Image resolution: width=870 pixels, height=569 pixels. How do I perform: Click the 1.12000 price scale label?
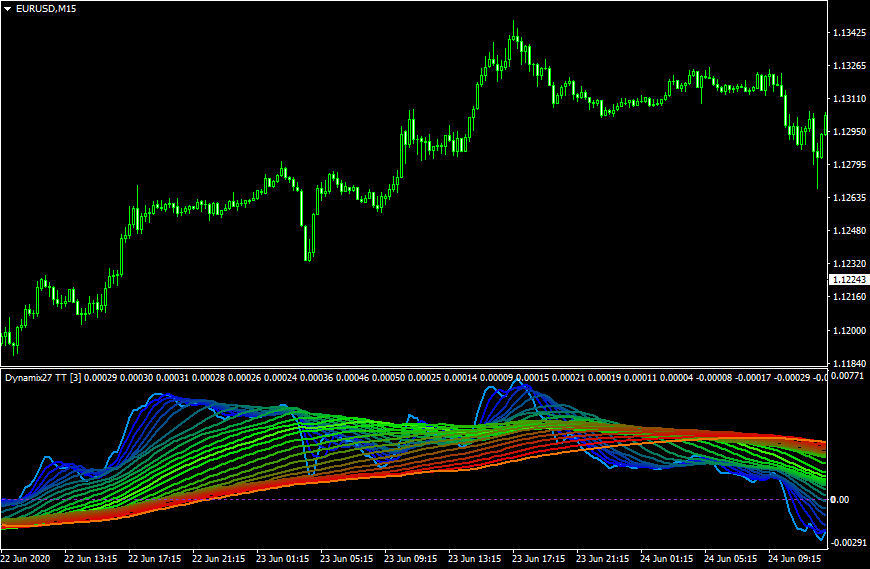(x=848, y=330)
